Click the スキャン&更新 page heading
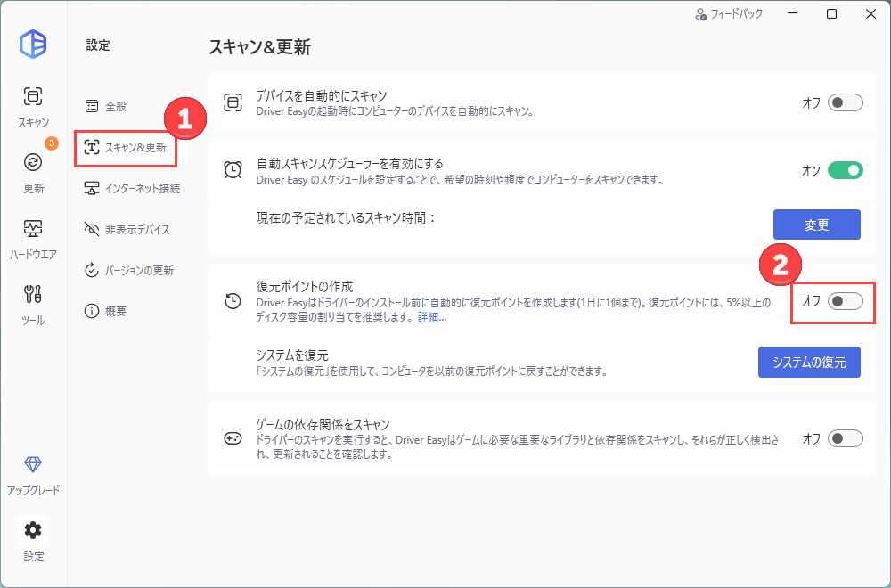The image size is (891, 588). [x=259, y=47]
